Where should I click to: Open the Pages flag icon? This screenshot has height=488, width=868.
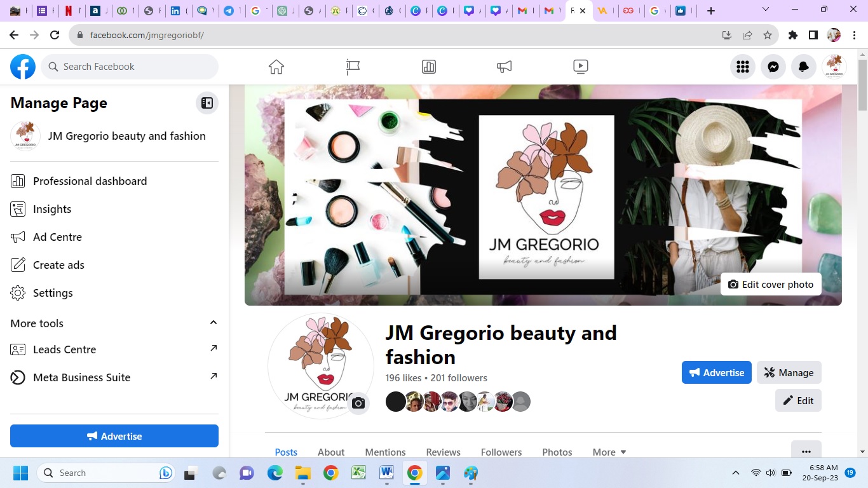(353, 67)
